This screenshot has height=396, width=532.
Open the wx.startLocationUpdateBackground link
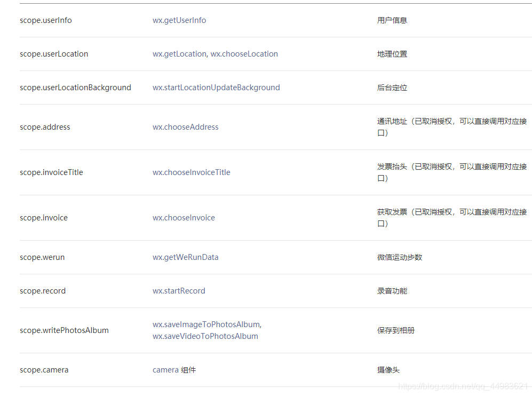tap(216, 88)
